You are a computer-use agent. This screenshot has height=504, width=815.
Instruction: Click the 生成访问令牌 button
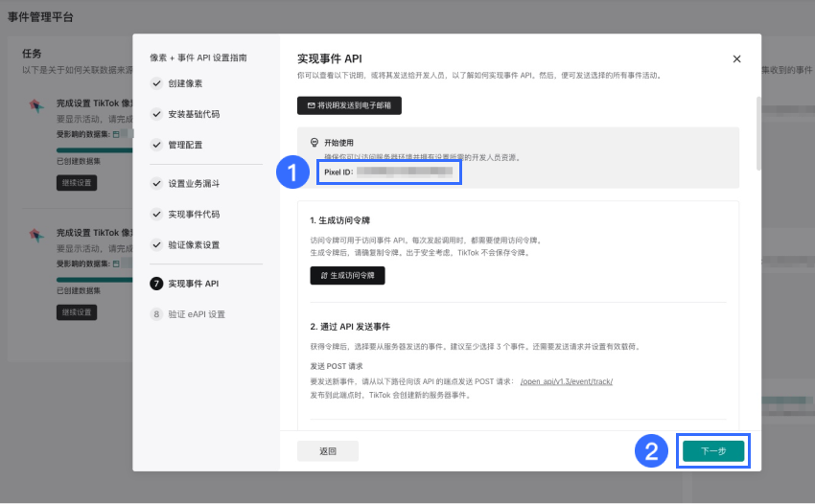(347, 275)
